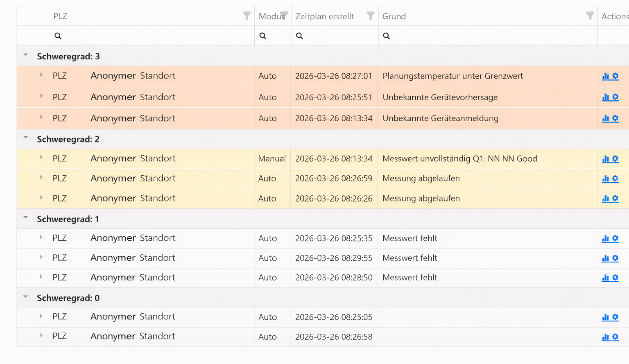Viewport: 629px width, 364px height.
Task: Click the Zeitplan erstellt filter funnel
Action: point(370,16)
